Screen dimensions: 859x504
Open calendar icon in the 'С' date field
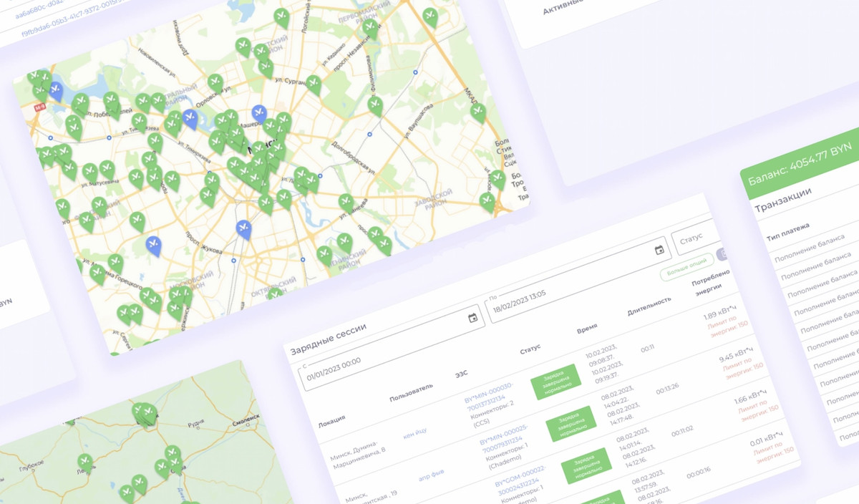click(x=472, y=318)
